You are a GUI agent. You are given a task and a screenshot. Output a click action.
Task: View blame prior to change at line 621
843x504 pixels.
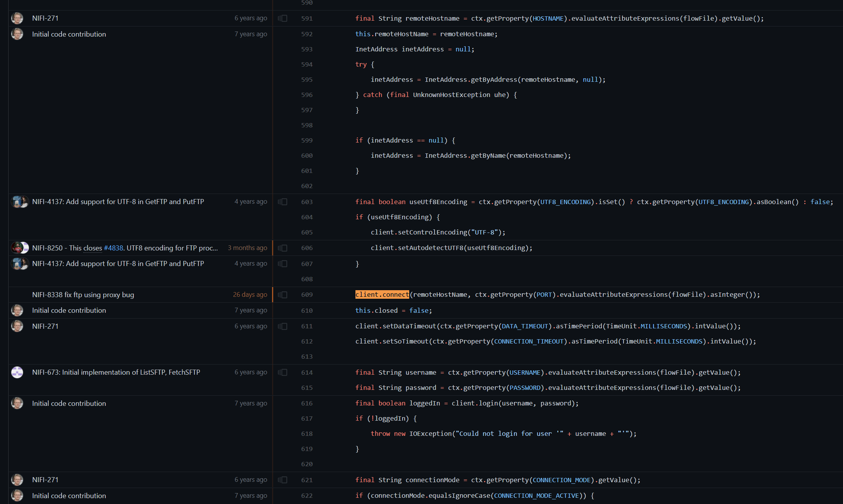point(283,480)
